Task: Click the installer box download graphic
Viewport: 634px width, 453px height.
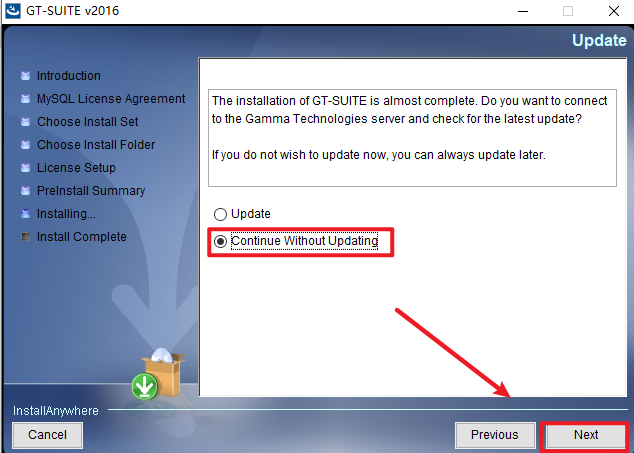Action: [158, 374]
